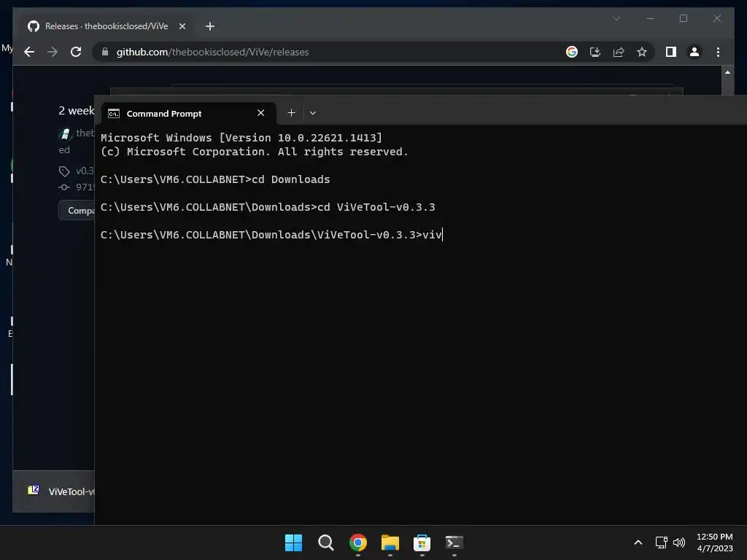Reload the GitHub releases page
747x560 pixels.
click(76, 52)
